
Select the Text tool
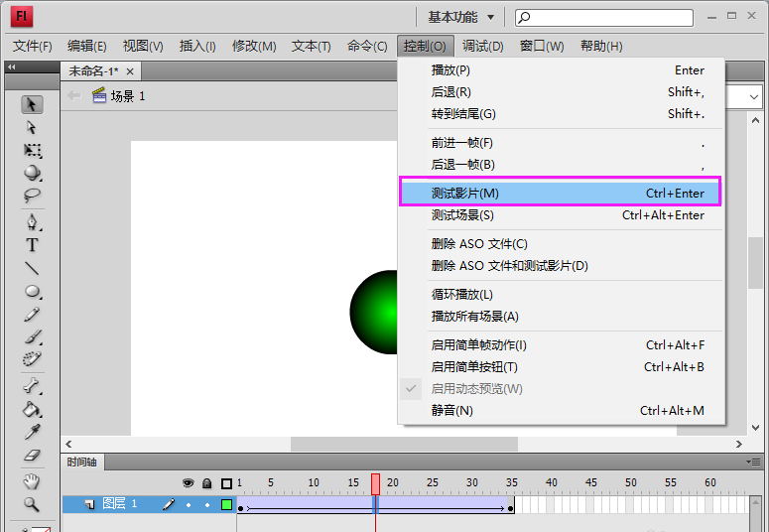pyautogui.click(x=32, y=245)
